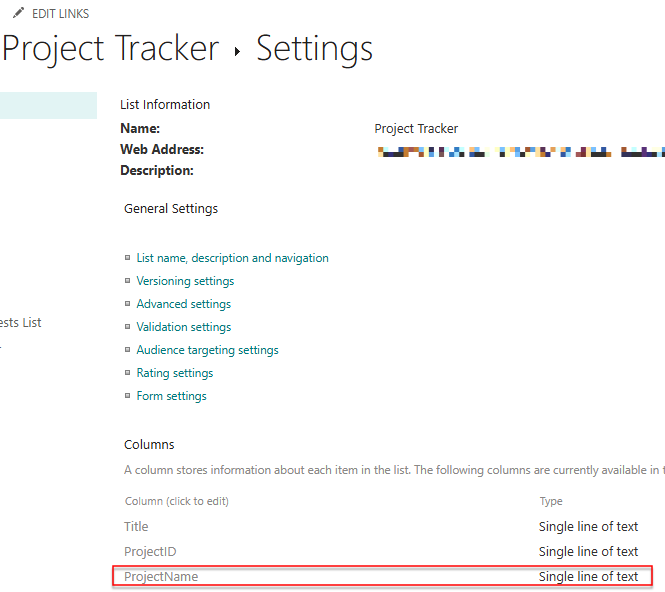Go to Advanced settings
665x592 pixels.
[183, 304]
